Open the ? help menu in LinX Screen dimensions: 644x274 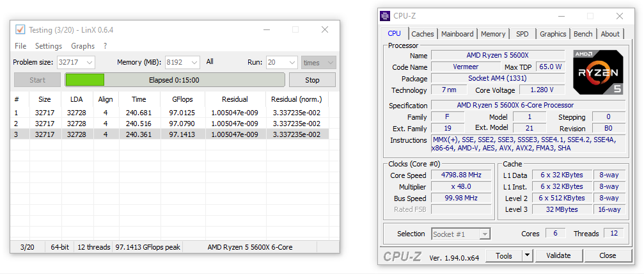pos(105,46)
